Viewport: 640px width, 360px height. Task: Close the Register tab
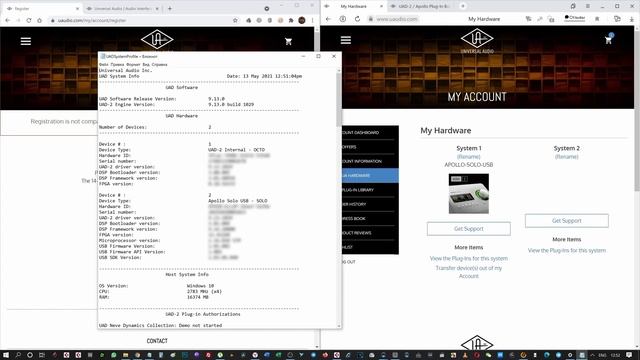point(78,8)
